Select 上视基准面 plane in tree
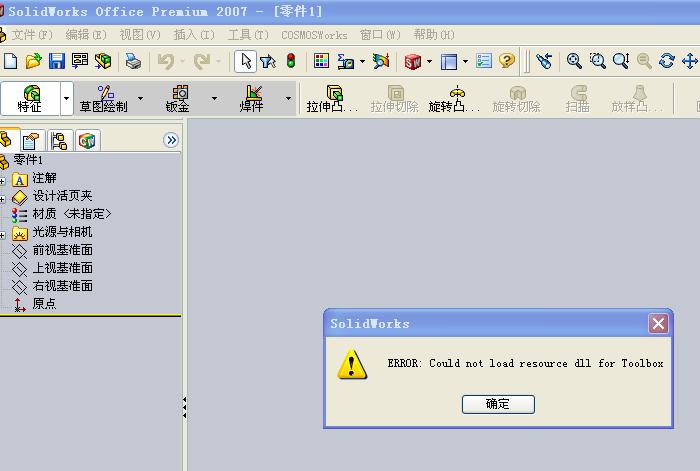The width and height of the screenshot is (700, 471). pos(62,268)
